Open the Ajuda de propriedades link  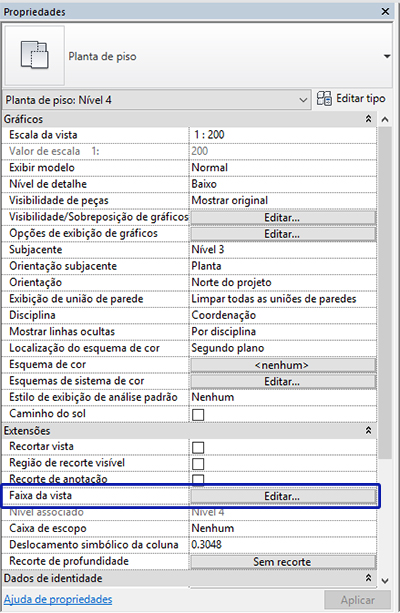pos(58,599)
